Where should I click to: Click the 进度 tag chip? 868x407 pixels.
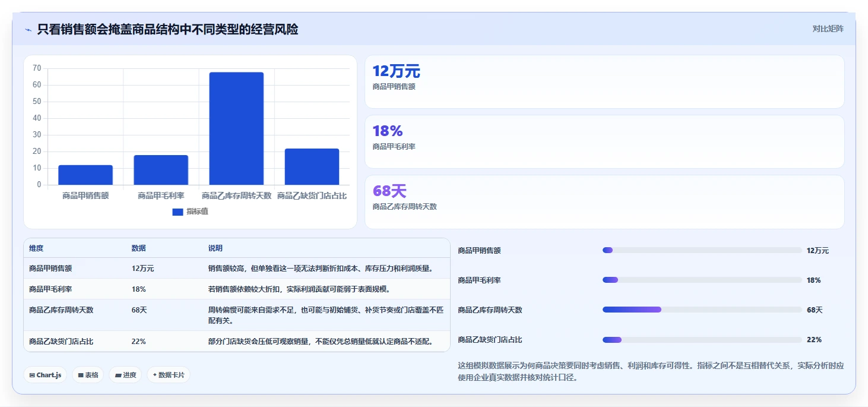125,375
